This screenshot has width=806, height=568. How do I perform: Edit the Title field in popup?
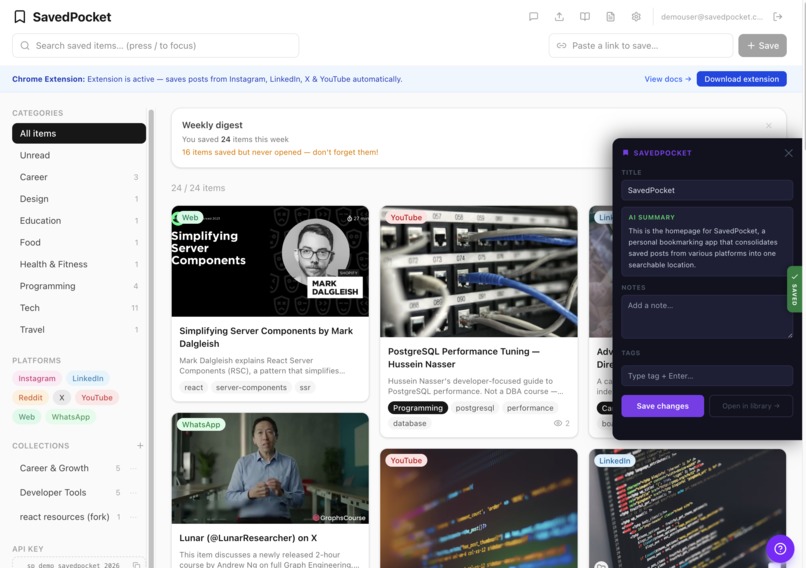pos(707,190)
